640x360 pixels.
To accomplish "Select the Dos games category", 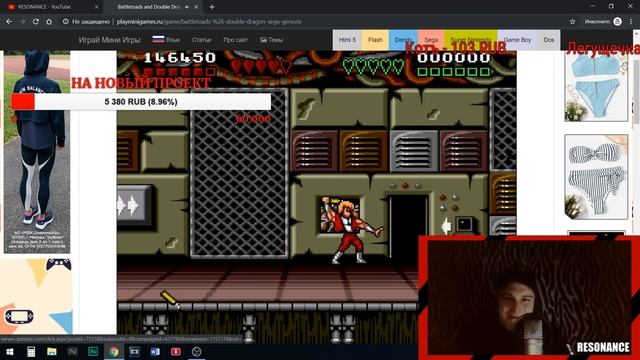I will click(549, 40).
